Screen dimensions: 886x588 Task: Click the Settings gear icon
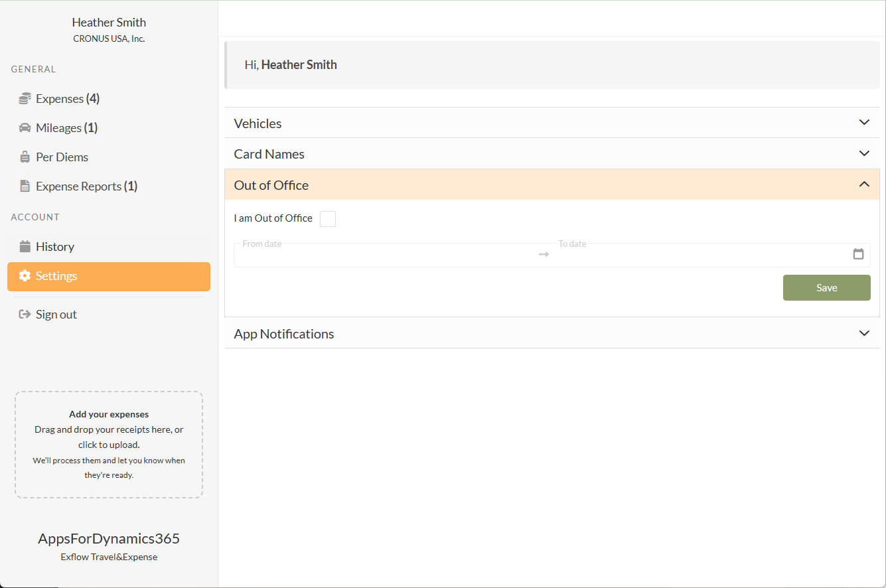pyautogui.click(x=25, y=276)
